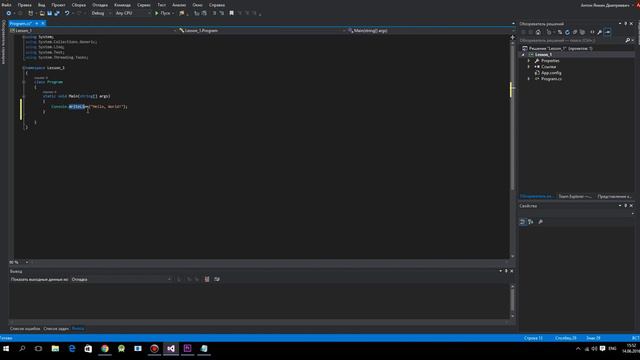
Task: Open the Main(string[] args) member dropdown
Action: pos(429,31)
